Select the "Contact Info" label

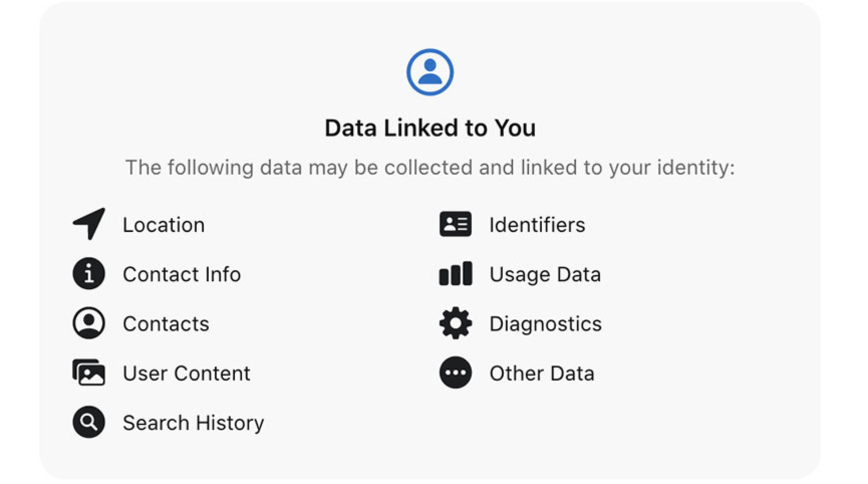(182, 275)
